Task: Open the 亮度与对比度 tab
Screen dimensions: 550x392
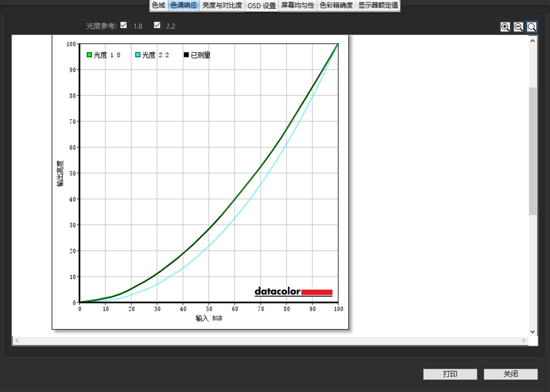Action: pos(222,5)
